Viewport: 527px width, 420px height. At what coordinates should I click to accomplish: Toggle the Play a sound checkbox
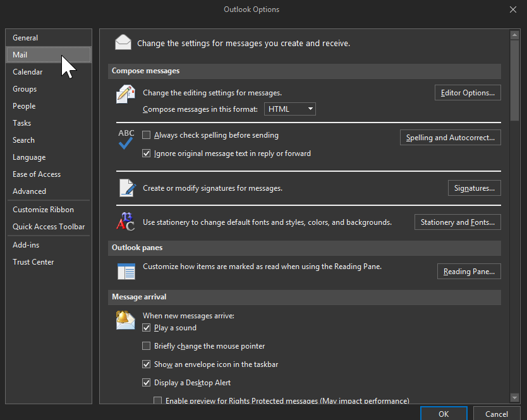(x=146, y=328)
